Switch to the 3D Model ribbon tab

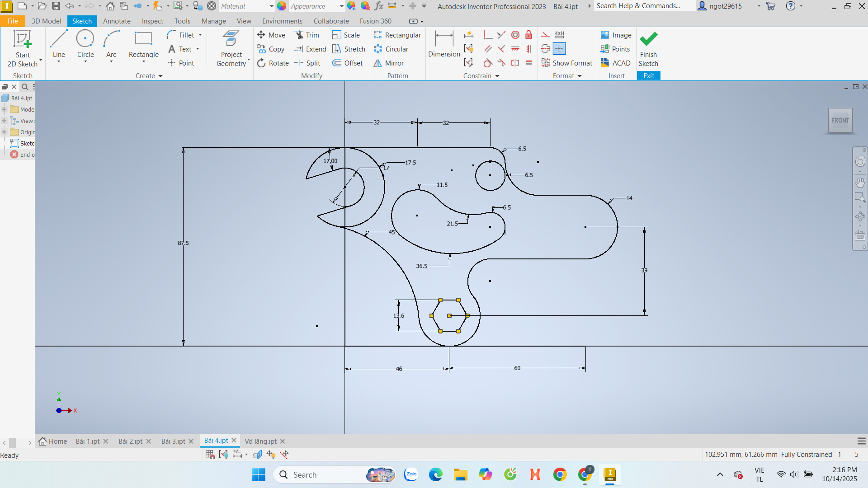click(x=46, y=21)
